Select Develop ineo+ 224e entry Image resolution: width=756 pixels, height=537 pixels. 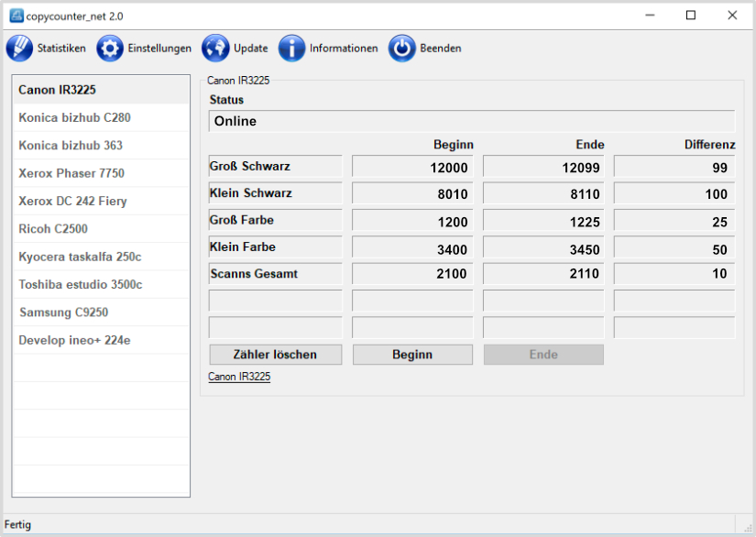click(101, 340)
